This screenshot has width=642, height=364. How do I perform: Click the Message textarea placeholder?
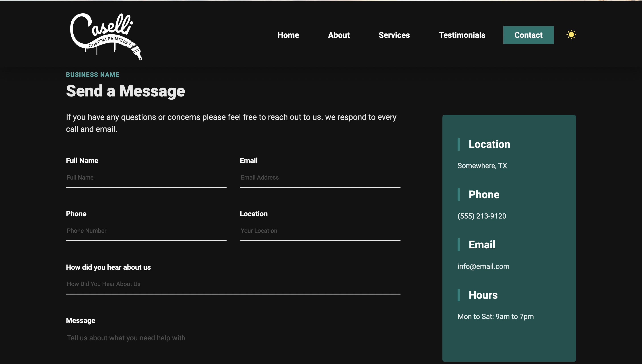coord(126,338)
